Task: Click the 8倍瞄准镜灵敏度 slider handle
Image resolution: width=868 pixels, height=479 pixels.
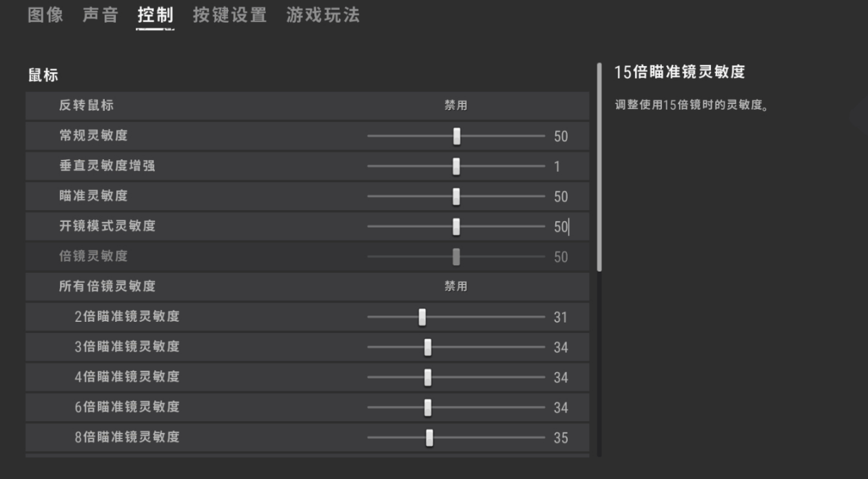Action: (x=429, y=437)
